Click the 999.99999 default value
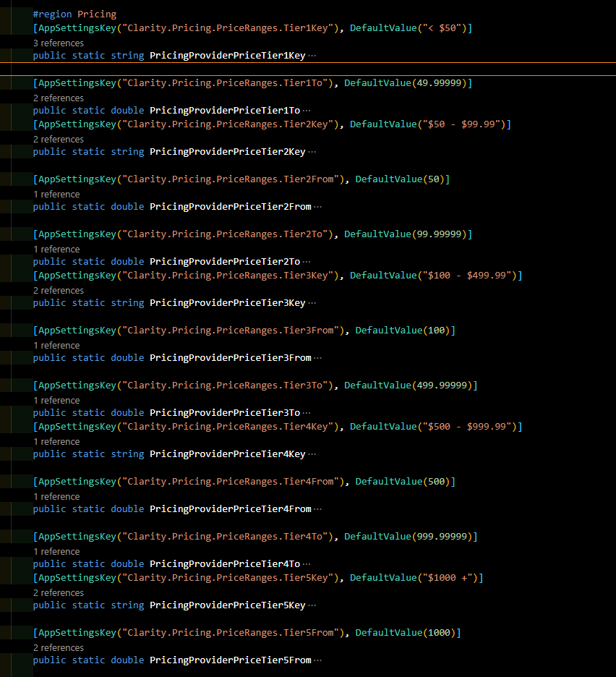 (442, 536)
